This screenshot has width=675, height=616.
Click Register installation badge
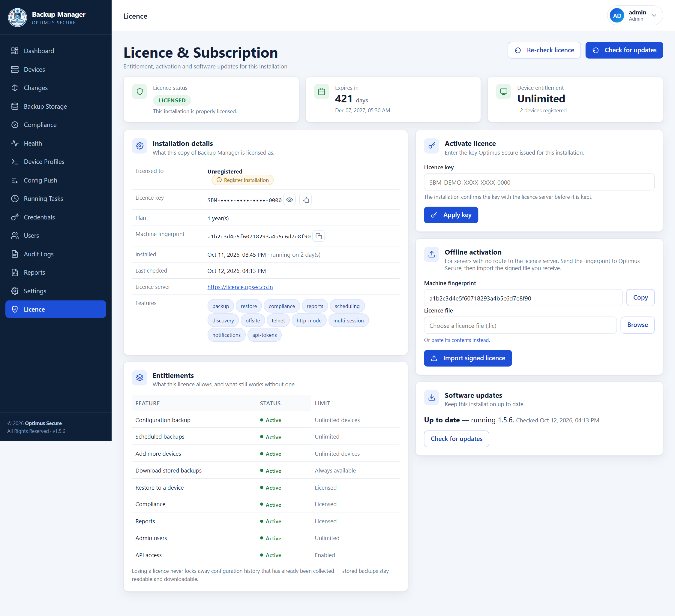pos(242,180)
